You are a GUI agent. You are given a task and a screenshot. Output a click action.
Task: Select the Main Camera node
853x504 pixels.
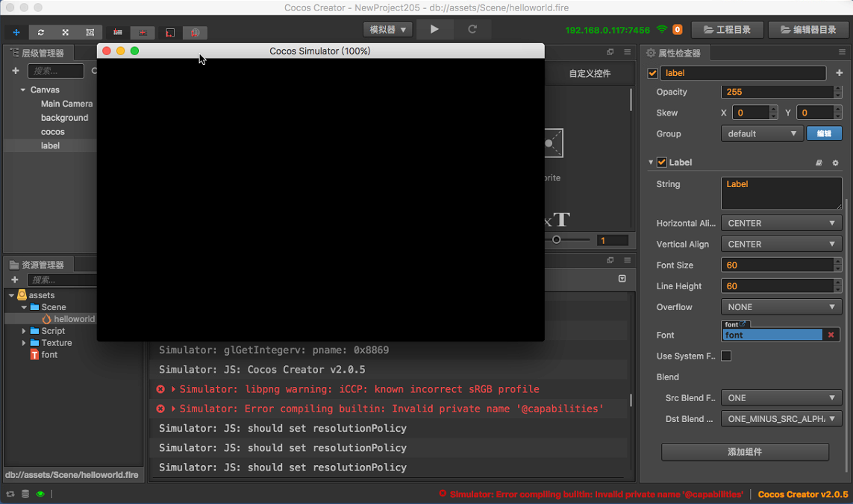(67, 104)
